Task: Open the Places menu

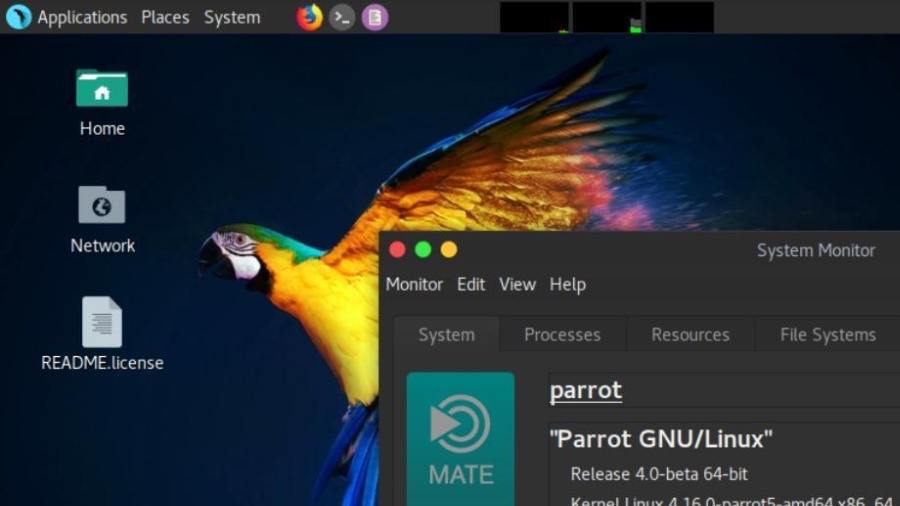Action: [165, 17]
